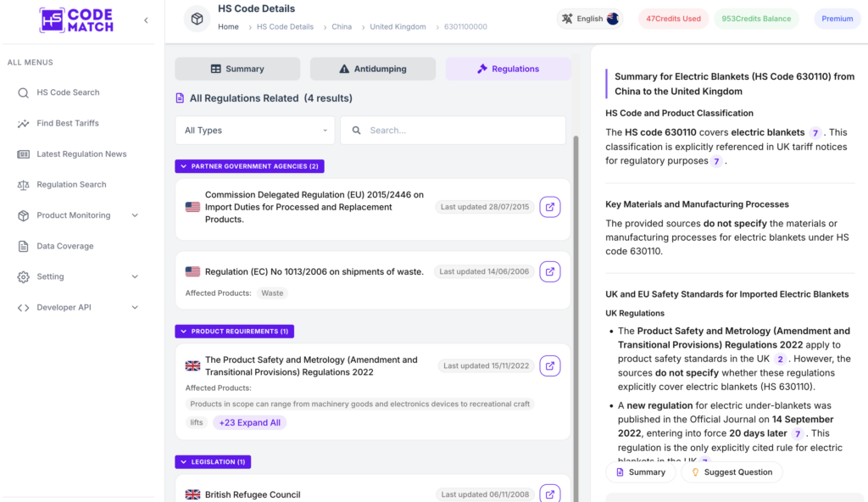Screen dimensions: 868x502
Task: Click the gavel icon on the Regulations tab
Action: 482,69
